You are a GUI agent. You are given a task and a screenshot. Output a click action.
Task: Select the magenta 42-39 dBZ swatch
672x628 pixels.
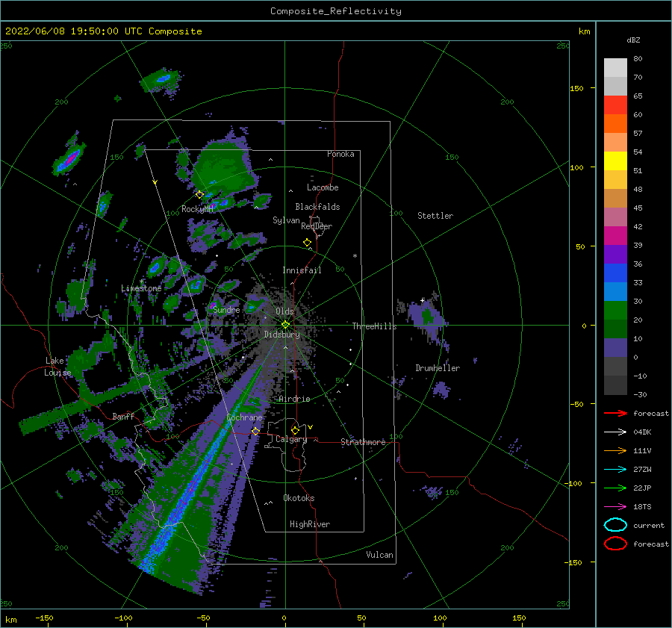point(615,235)
